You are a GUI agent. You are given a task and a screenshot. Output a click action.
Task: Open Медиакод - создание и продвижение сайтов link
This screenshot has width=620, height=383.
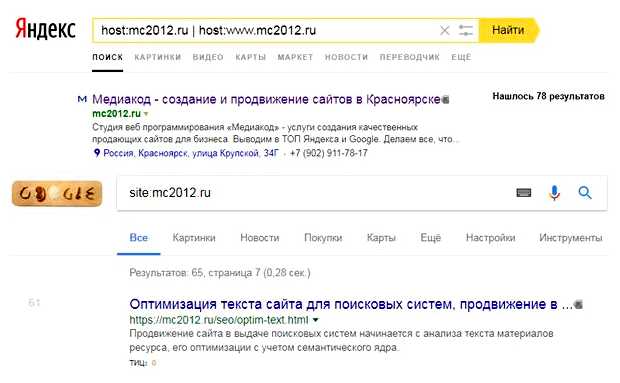tap(266, 99)
